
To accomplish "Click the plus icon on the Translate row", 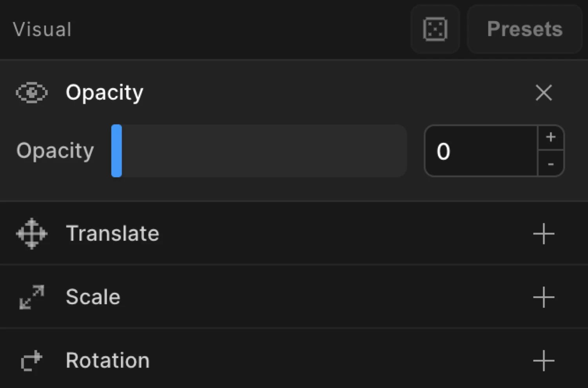I will [544, 234].
